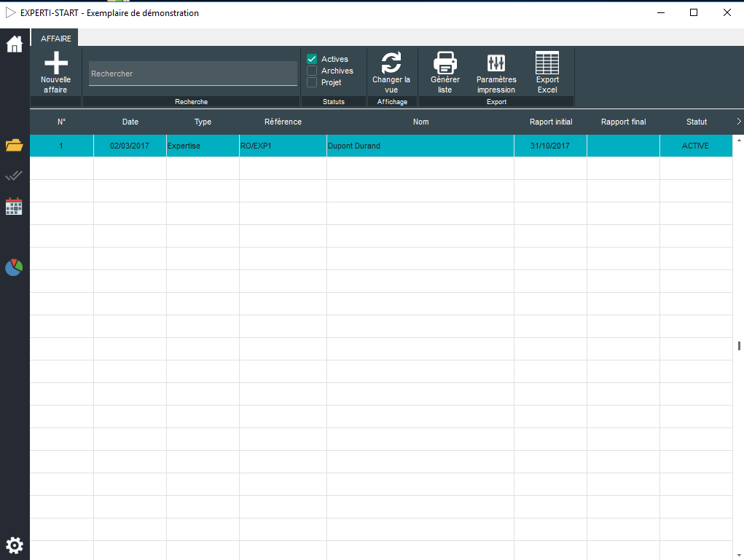Click the application logo in title bar
Image resolution: width=744 pixels, height=560 pixels.
pos(10,13)
